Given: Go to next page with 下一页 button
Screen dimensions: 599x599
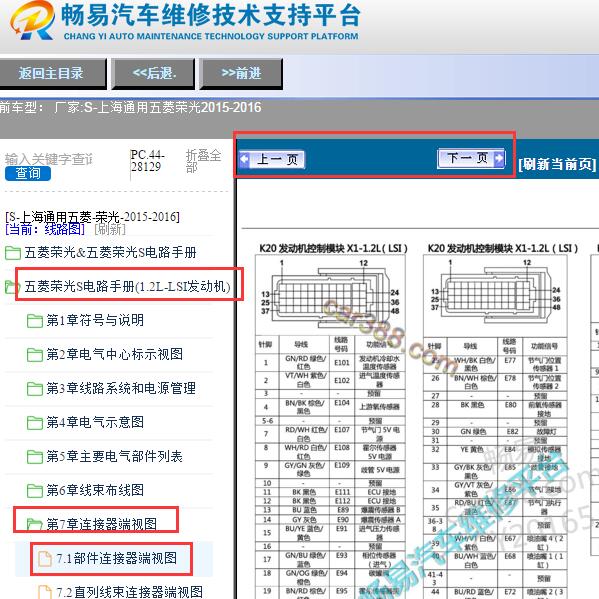Looking at the screenshot, I should point(471,158).
